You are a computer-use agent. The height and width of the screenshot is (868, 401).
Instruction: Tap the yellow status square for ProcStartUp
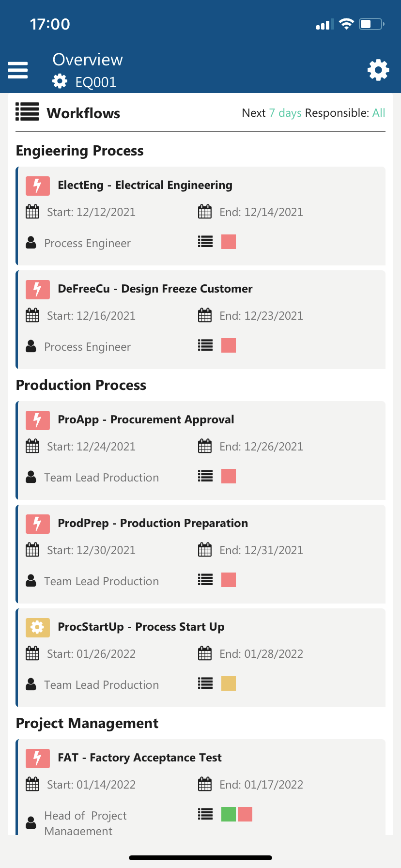229,683
